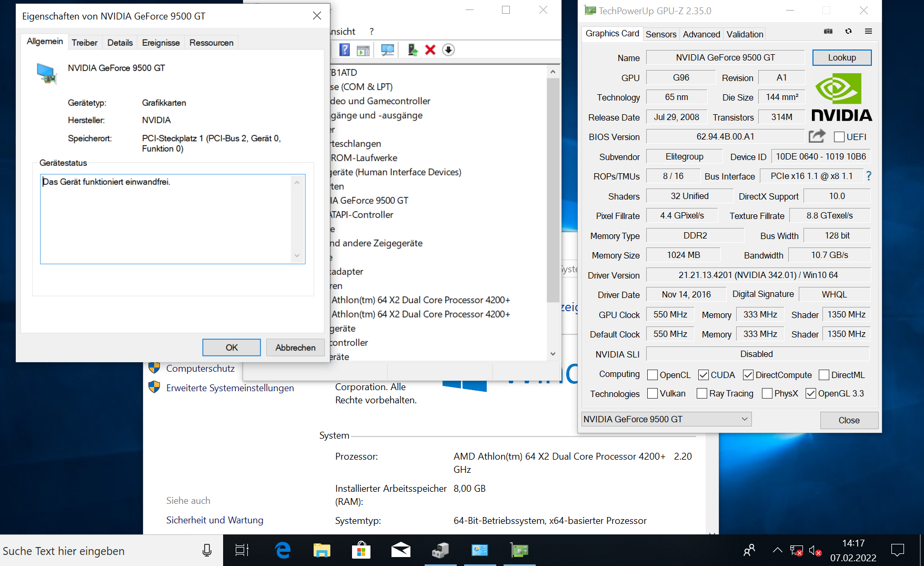Switch to GPU-Z via its taskbar icon
This screenshot has width=924, height=566.
pos(519,551)
